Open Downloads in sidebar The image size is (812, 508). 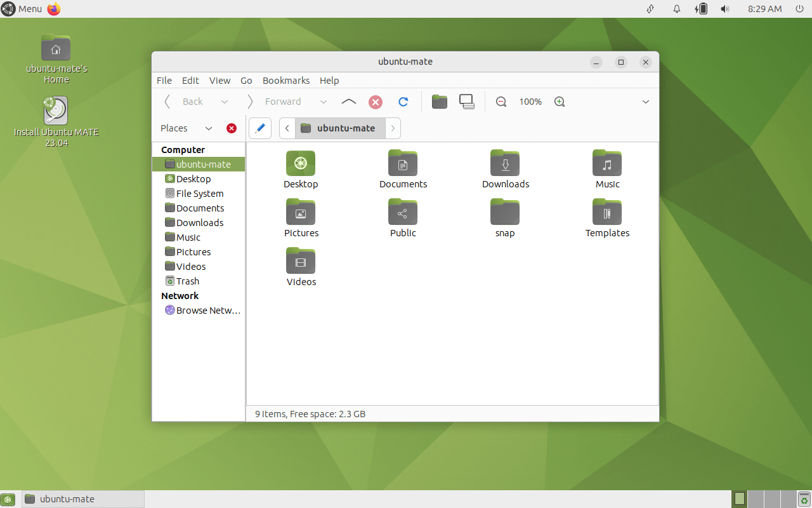pyautogui.click(x=199, y=223)
